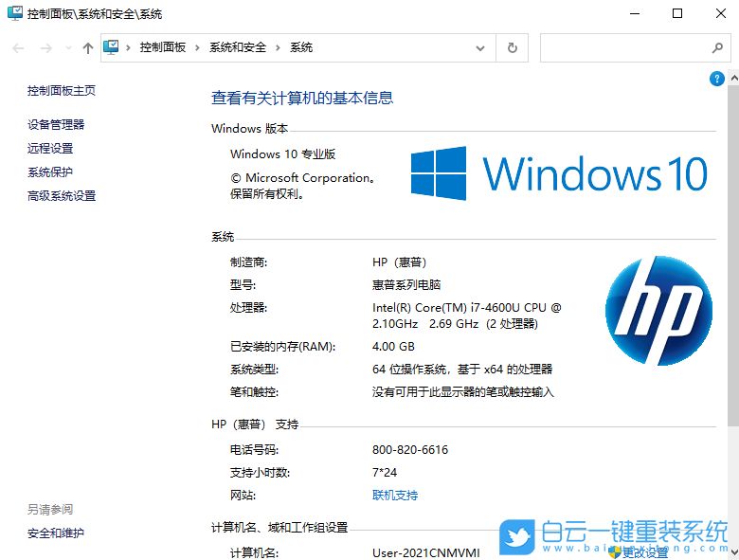The image size is (739, 560).
Task: Select 系统和安全 breadcrumb in address bar
Action: (238, 47)
